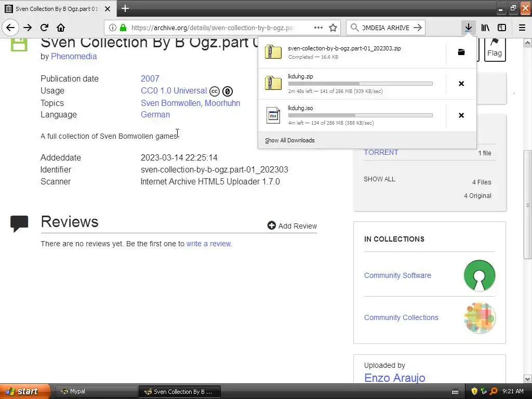The image size is (532, 399).
Task: Open the Moorhuhn topic link
Action: click(x=222, y=103)
